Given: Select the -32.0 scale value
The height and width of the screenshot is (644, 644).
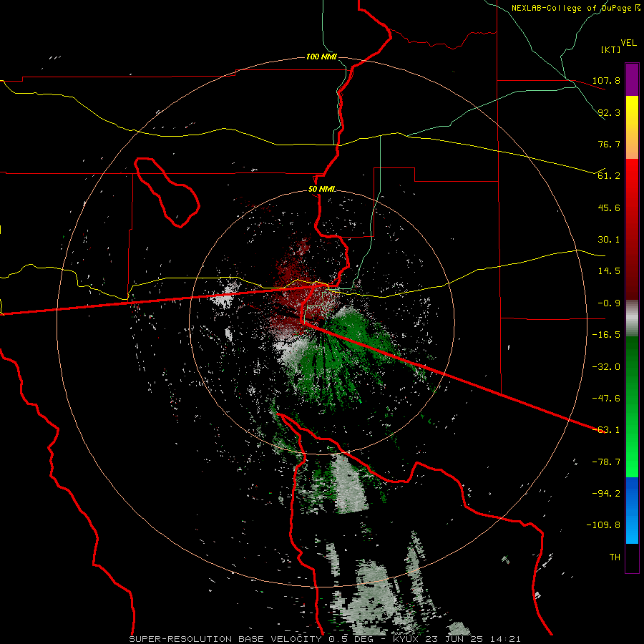Looking at the screenshot, I should pyautogui.click(x=606, y=367).
